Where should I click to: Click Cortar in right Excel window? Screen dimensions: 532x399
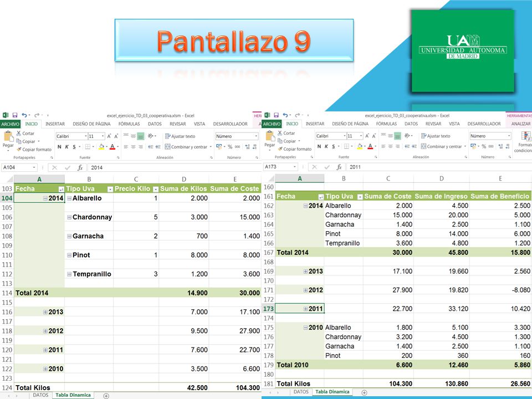[287, 133]
